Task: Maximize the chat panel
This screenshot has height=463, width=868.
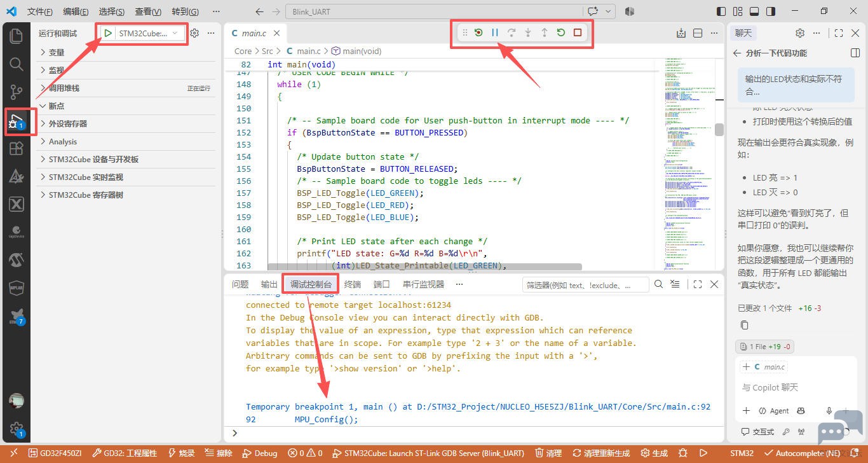Action: (x=839, y=33)
